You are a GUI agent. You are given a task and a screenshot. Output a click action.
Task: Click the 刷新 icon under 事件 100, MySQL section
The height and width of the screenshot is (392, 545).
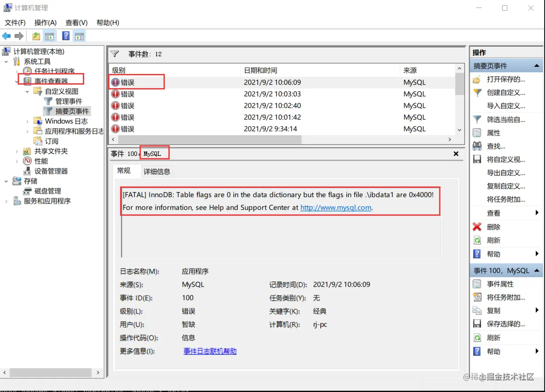click(477, 338)
